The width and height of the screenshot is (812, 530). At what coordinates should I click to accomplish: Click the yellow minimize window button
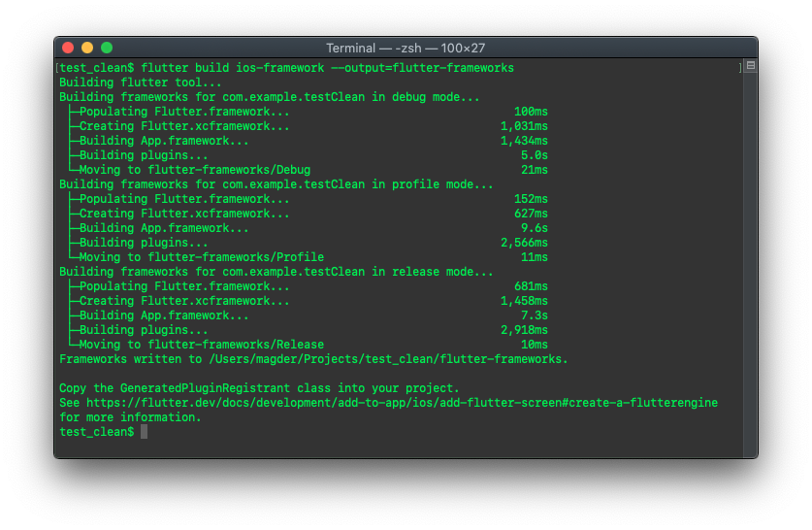coord(87,48)
